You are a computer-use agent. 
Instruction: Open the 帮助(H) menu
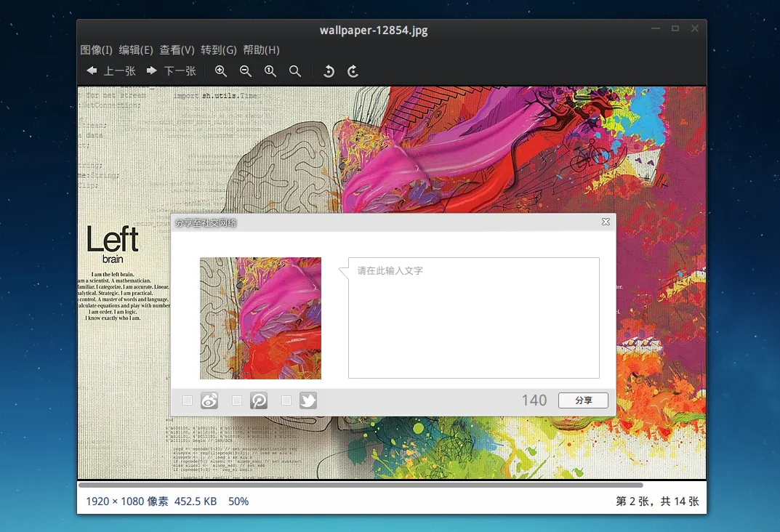(261, 50)
